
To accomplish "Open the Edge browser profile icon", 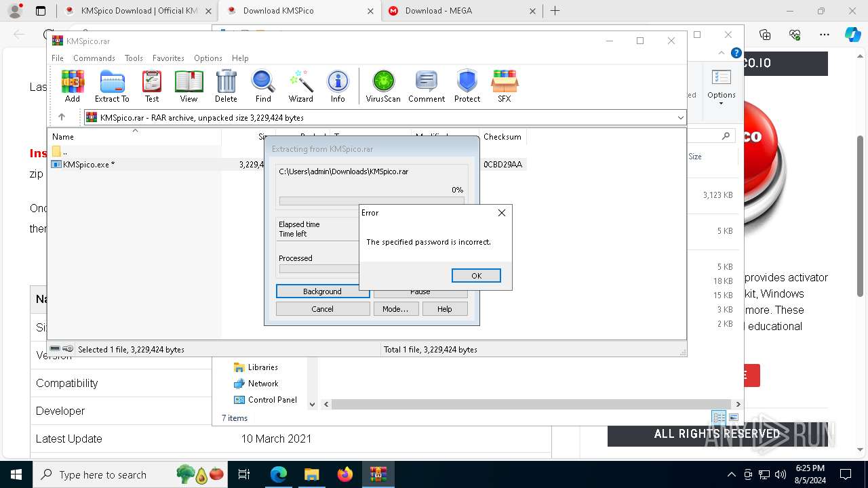I will coord(14,11).
